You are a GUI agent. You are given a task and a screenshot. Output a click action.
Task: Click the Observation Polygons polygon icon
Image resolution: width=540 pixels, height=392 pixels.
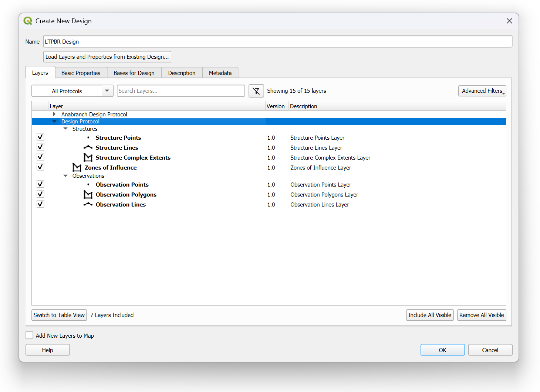point(88,195)
